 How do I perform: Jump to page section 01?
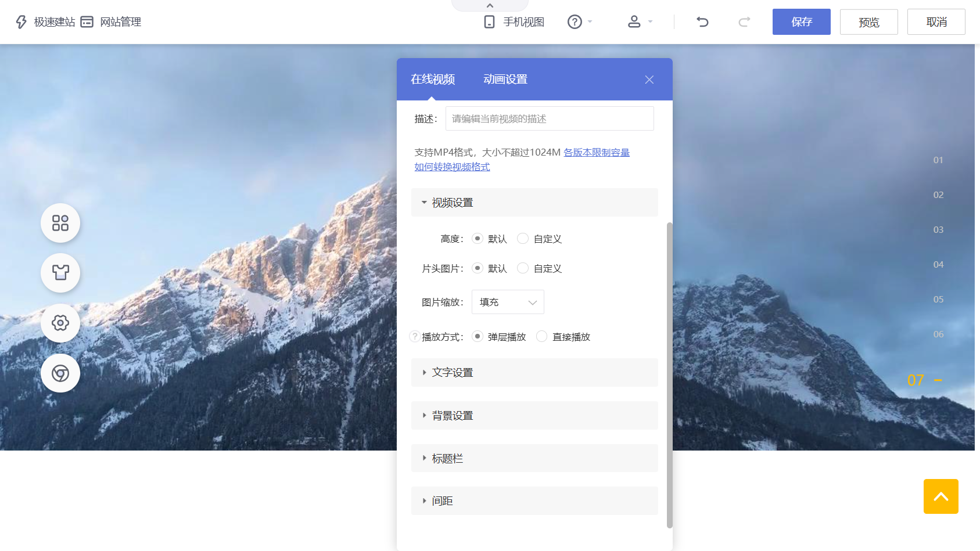click(x=938, y=160)
